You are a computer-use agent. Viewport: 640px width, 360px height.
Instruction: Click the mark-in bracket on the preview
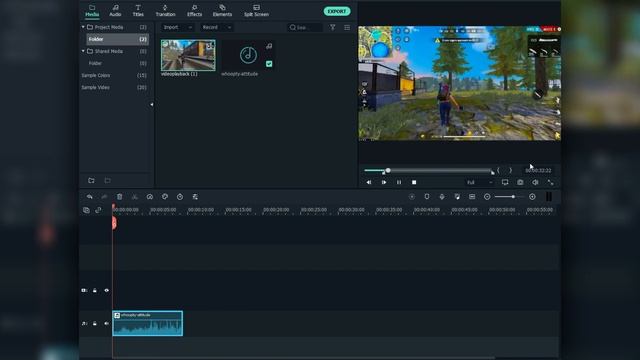click(x=498, y=170)
